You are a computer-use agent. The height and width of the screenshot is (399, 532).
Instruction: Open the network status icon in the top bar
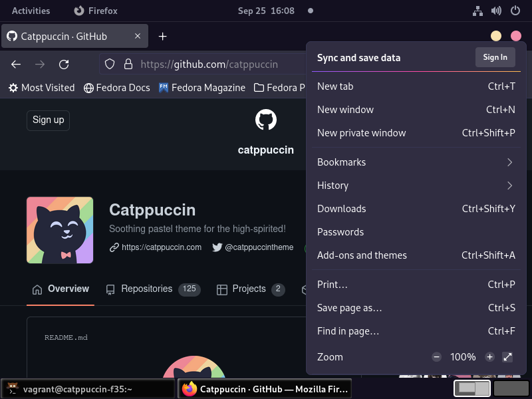tap(477, 11)
